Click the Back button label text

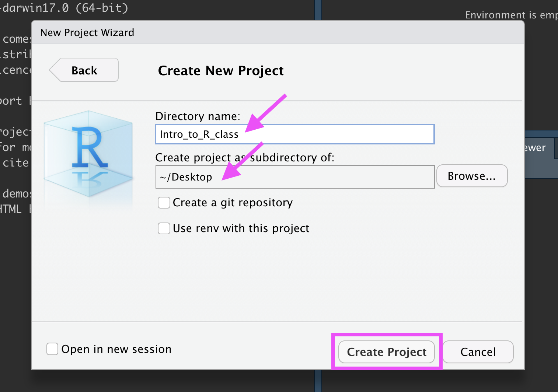[x=84, y=70]
